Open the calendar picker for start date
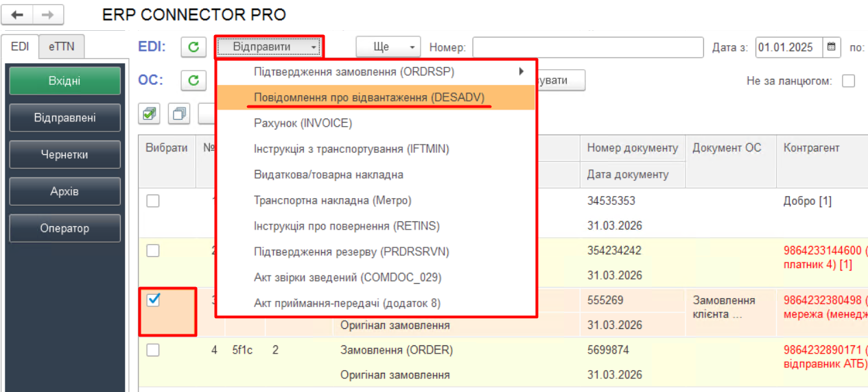This screenshot has height=392, width=868. click(x=831, y=47)
